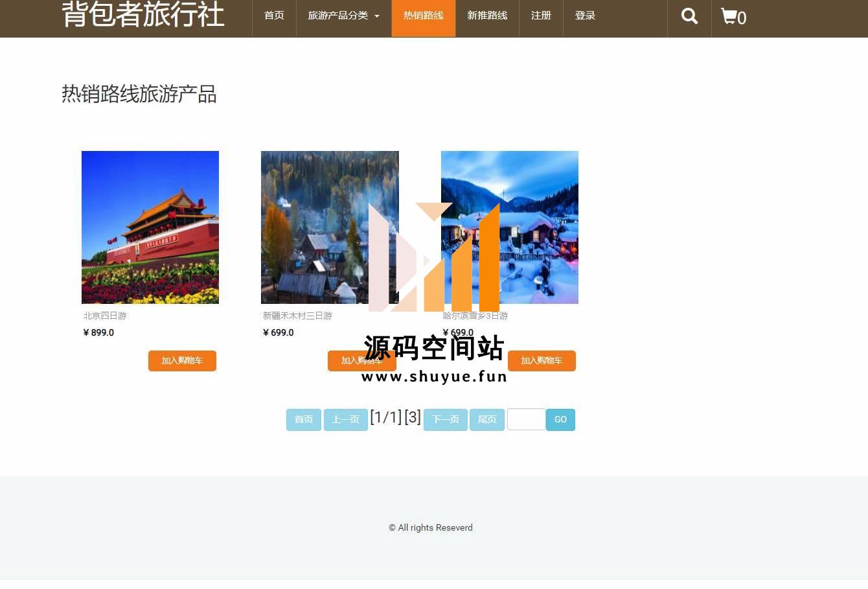This screenshot has width=868, height=589.
Task: Add 哈尔滨雪乡3日游 to the shopping cart
Action: coord(542,361)
